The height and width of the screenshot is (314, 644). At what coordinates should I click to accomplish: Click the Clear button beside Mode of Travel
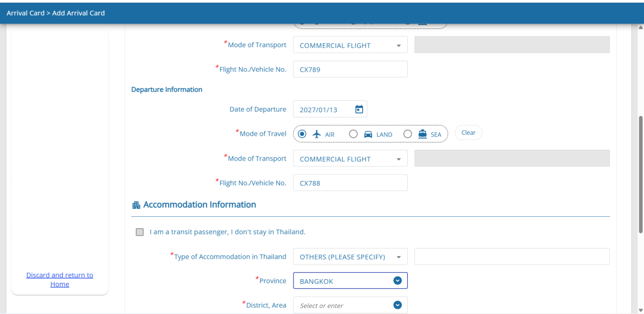468,133
